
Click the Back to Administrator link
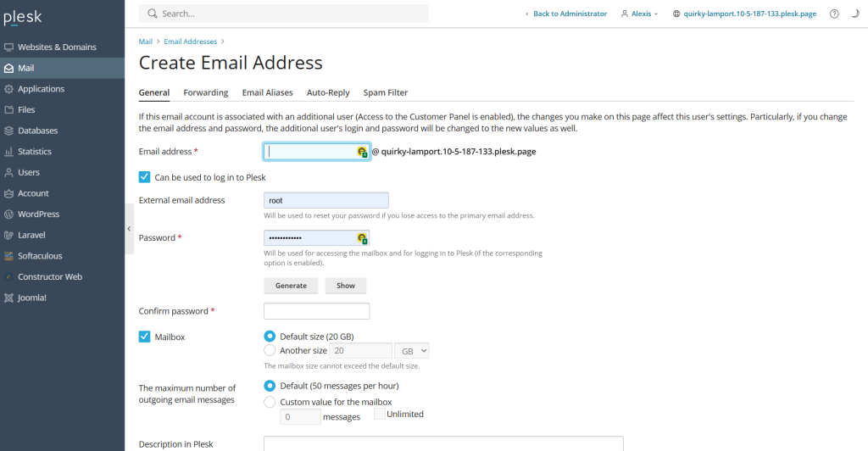coord(570,14)
